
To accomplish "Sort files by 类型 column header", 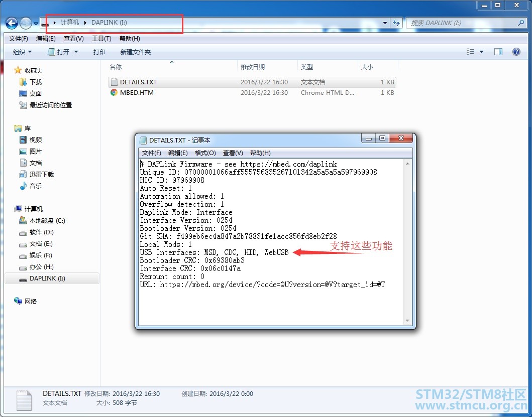I will (328, 67).
